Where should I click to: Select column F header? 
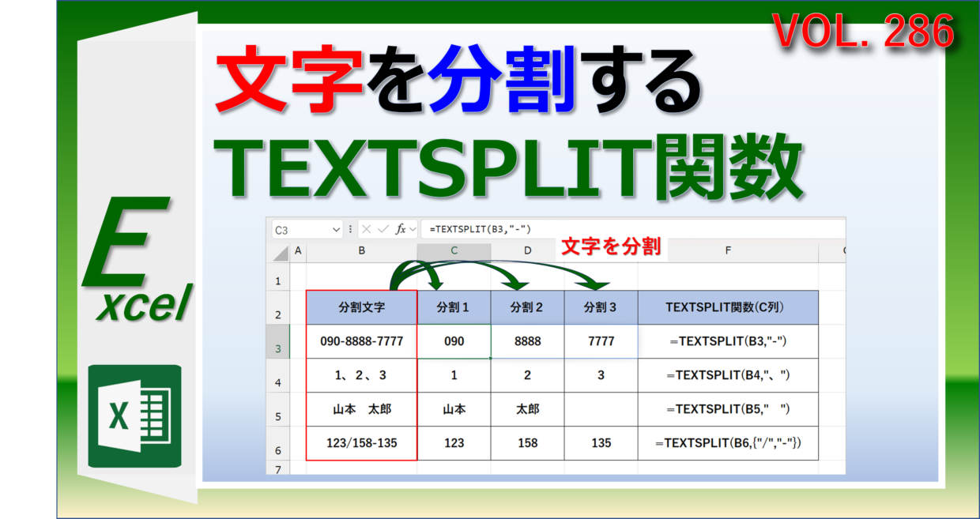(728, 252)
